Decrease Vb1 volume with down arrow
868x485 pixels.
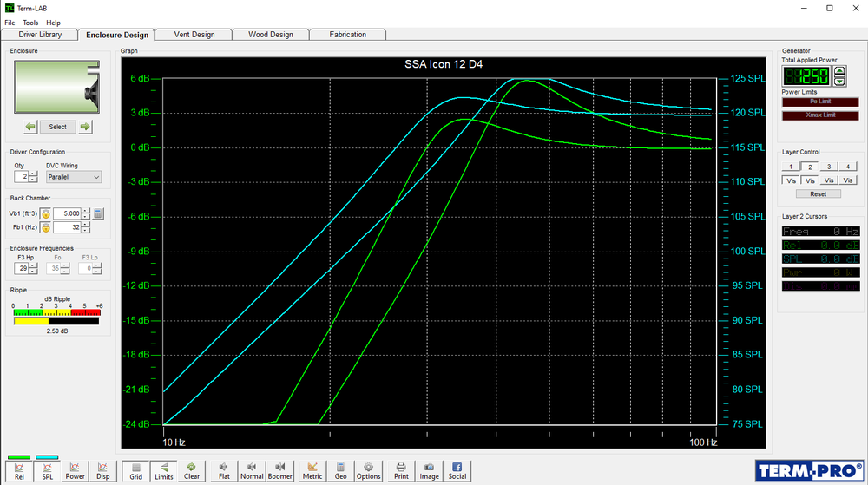point(85,216)
